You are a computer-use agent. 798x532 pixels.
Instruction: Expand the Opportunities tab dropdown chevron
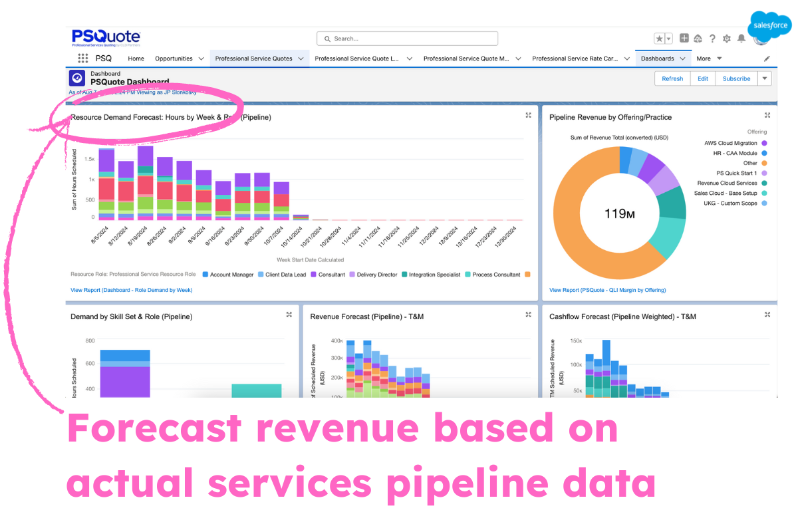201,59
